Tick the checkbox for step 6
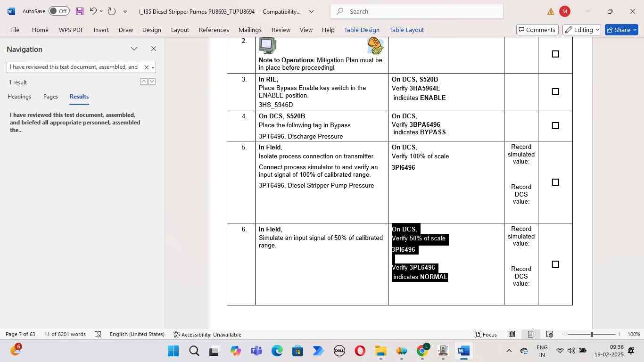Screen dimensions: 644x362 (555, 264)
